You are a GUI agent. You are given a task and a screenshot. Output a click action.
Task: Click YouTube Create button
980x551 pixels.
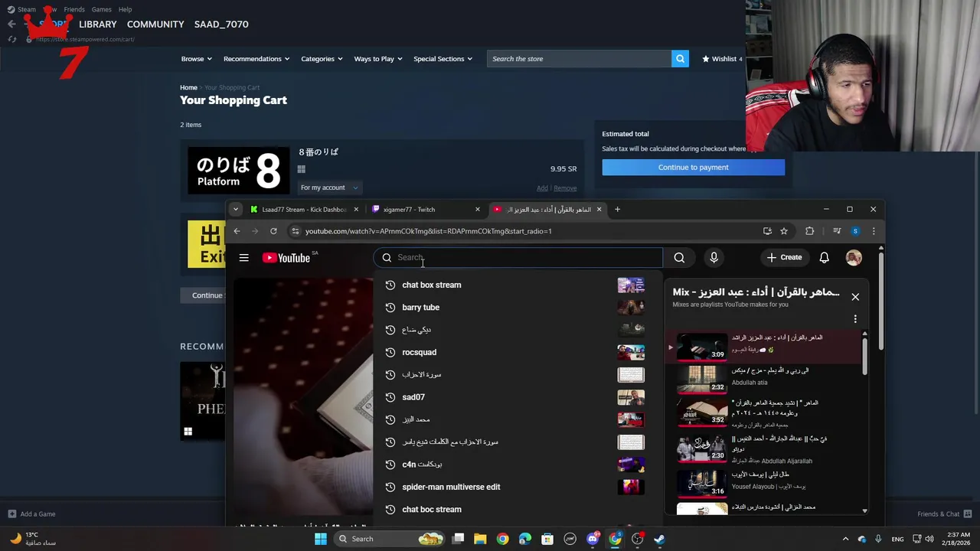click(x=785, y=258)
